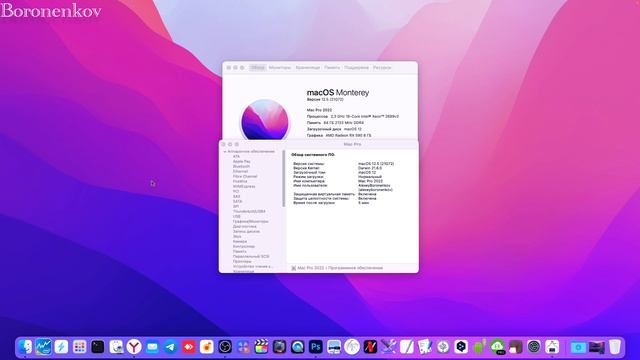This screenshot has height=360, width=640.
Task: Open the Память tab in About window
Action: [332, 68]
